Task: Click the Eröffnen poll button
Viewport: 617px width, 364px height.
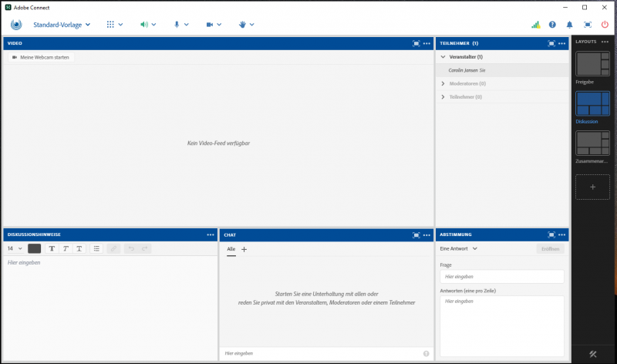Action: (x=550, y=248)
